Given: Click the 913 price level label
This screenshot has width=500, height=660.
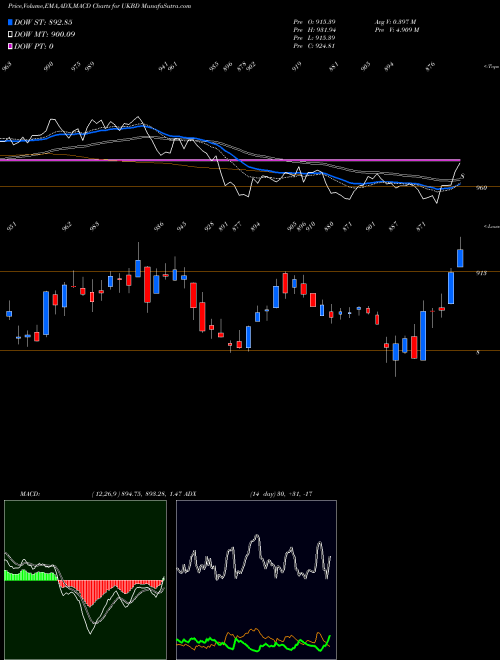Looking at the screenshot, I should click(481, 273).
